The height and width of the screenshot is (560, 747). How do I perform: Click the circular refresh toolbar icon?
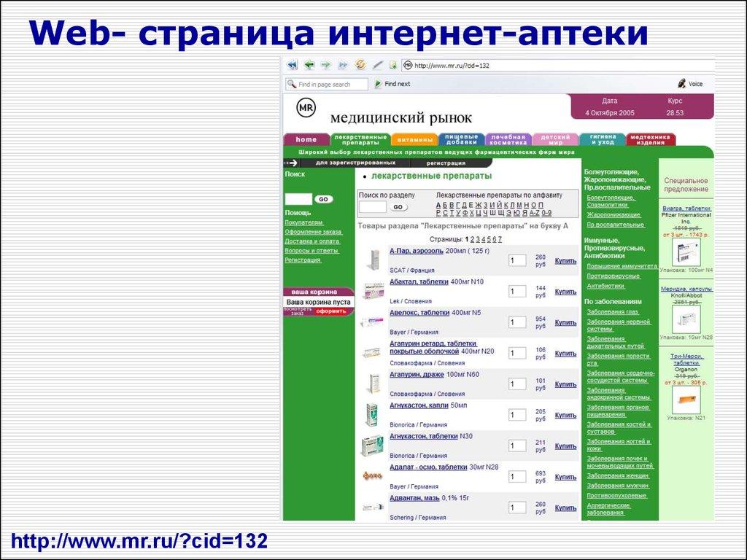pos(360,64)
